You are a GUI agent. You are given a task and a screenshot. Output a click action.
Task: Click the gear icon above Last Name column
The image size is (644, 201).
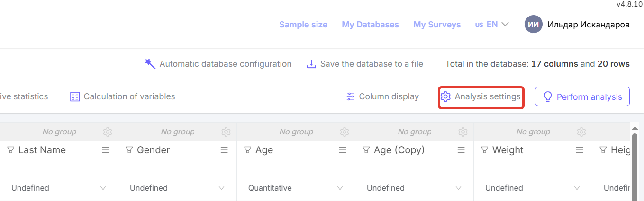tap(108, 132)
